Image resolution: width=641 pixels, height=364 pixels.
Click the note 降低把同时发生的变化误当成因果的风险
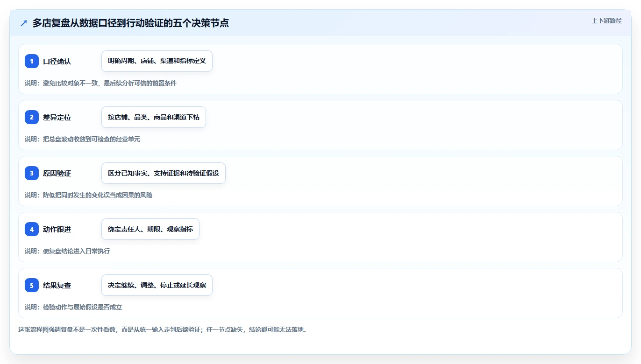(x=88, y=195)
